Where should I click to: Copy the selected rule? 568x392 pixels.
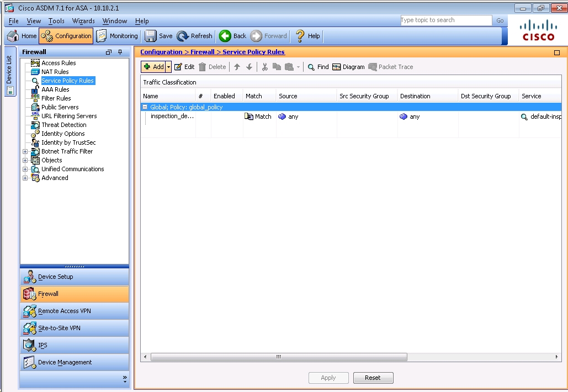(x=277, y=67)
